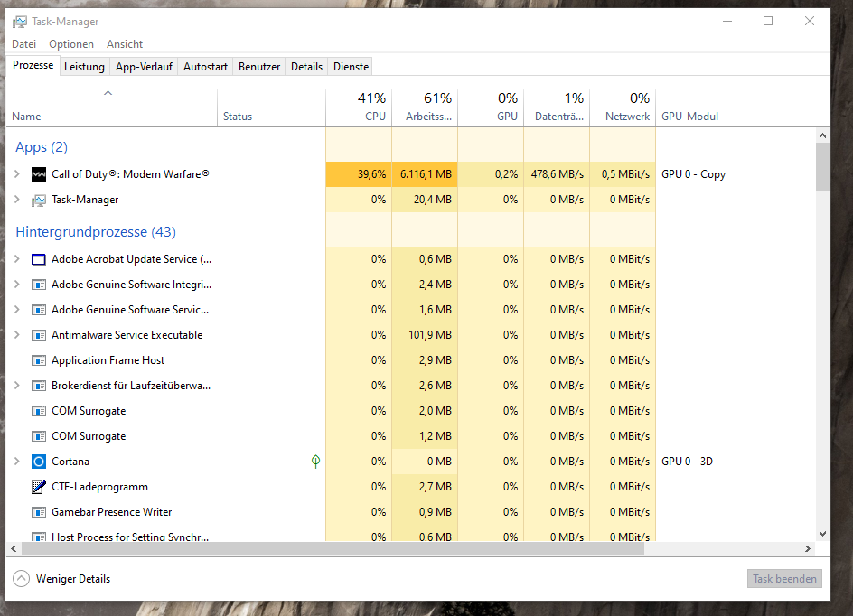The image size is (853, 616).
Task: Select the Apps (2) group heading
Action: (42, 147)
